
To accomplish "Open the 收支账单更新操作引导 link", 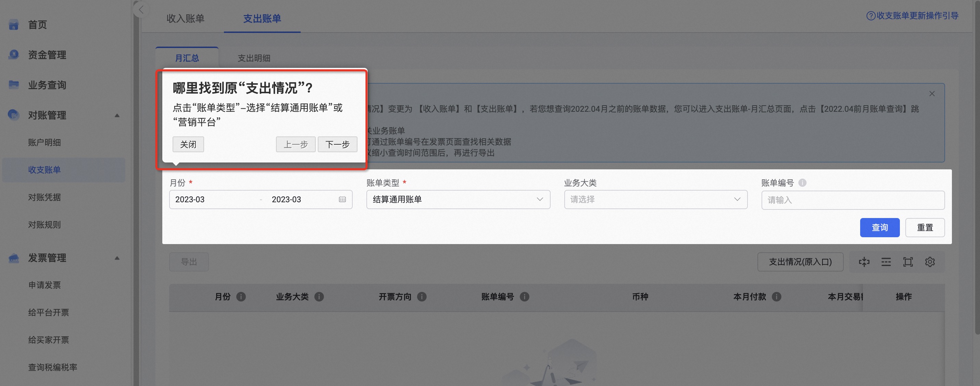I will [918, 16].
